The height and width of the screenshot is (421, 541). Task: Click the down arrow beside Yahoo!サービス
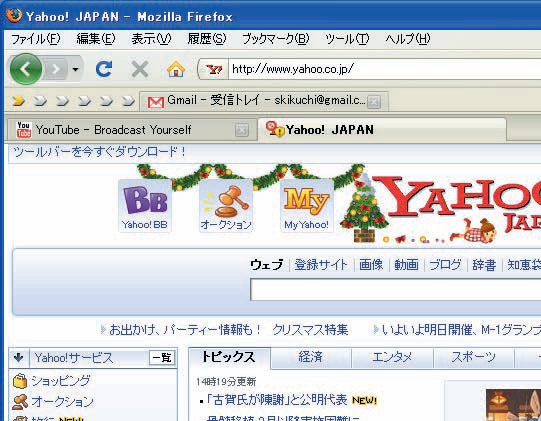point(19,358)
